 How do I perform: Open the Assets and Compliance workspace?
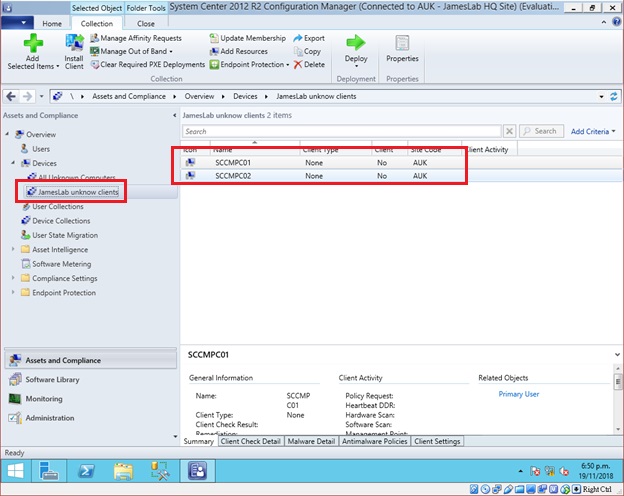pos(90,360)
